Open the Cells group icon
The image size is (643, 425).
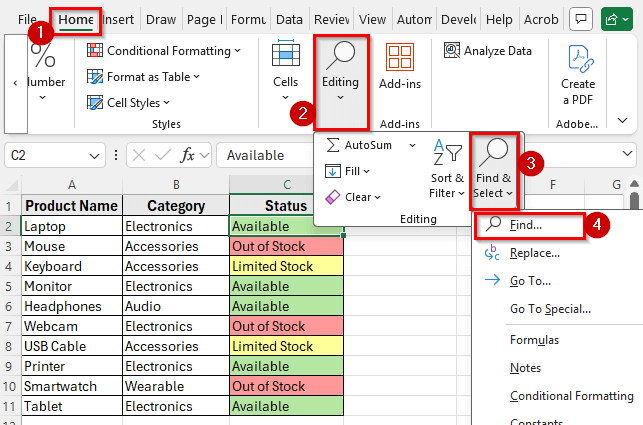286,53
